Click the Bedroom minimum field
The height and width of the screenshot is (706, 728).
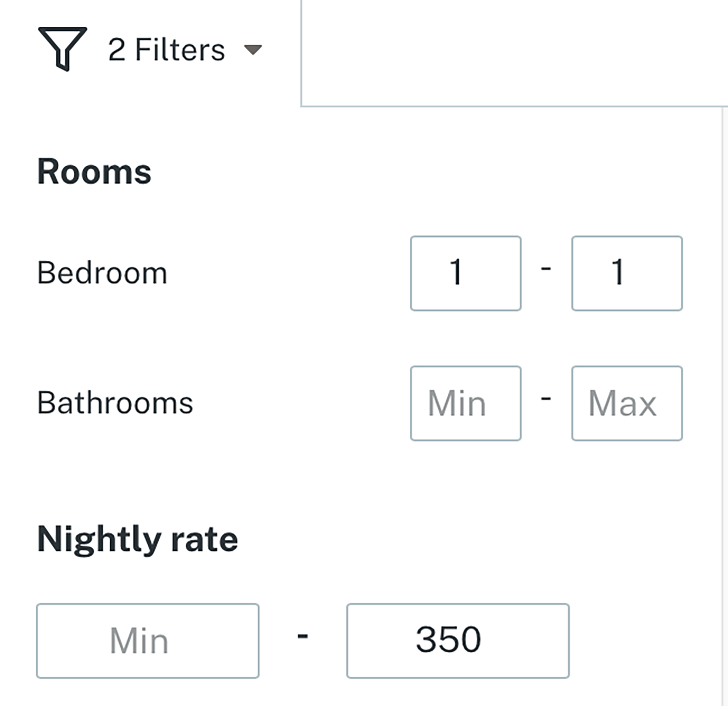tap(465, 273)
